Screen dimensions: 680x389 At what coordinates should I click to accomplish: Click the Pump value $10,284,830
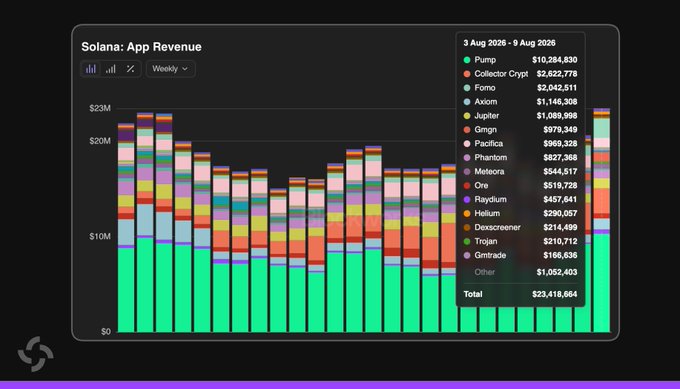click(x=555, y=60)
